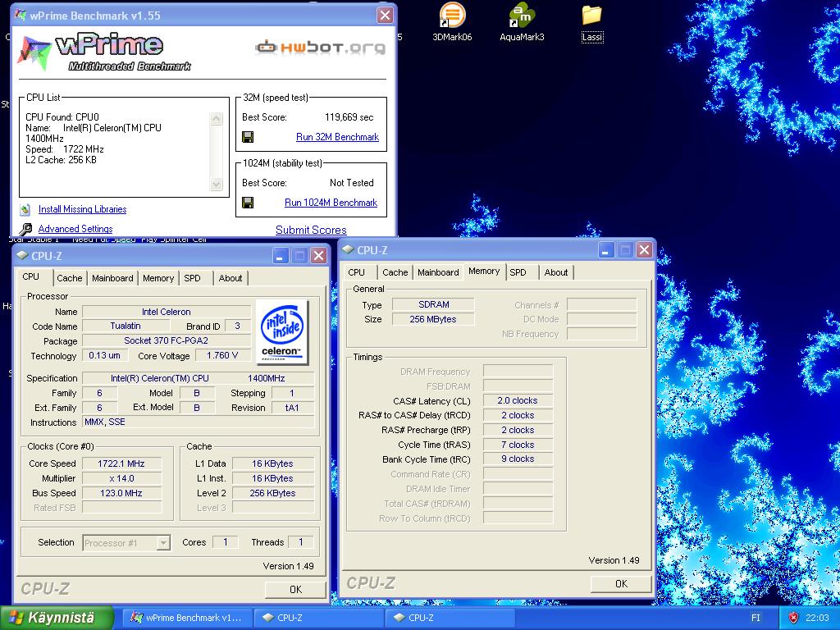Screen dimensions: 840x630
Task: Select the CPU tab in left CPU-Z
Action: (x=30, y=277)
